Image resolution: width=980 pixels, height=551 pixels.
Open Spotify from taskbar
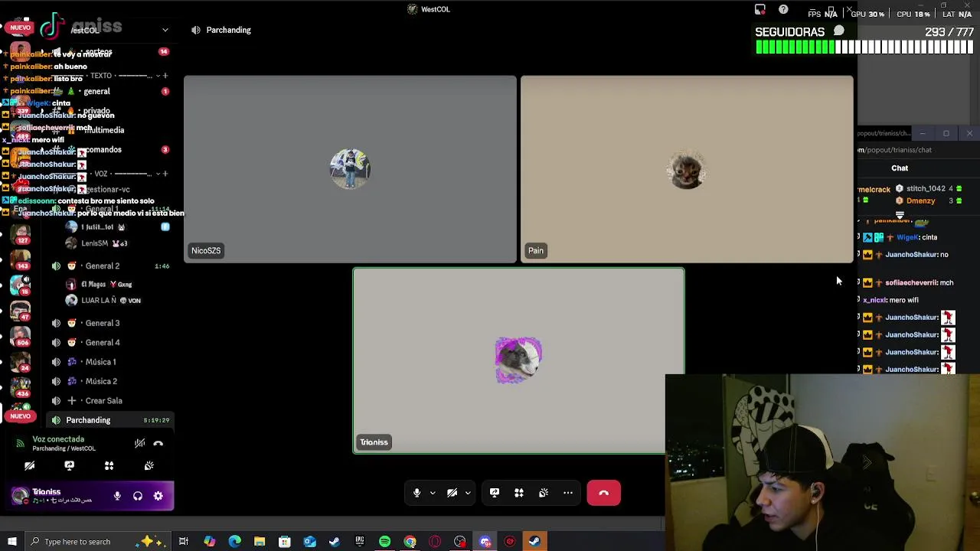(x=384, y=542)
